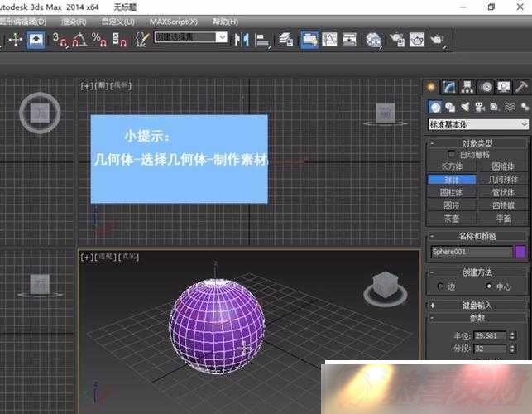Click the 球体 sphere button
The width and height of the screenshot is (532, 414).
[x=452, y=180]
